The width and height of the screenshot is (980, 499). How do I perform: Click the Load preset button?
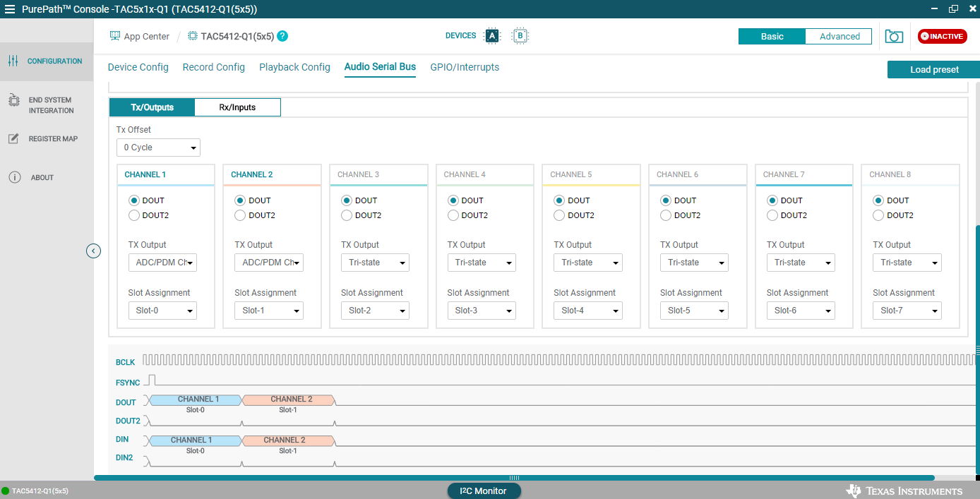tap(933, 70)
